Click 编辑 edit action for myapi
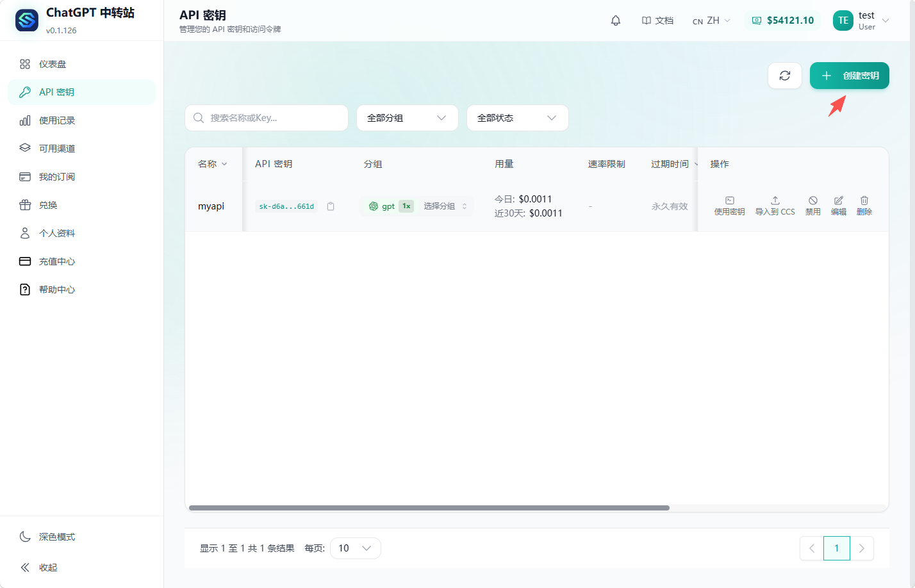 pyautogui.click(x=839, y=206)
